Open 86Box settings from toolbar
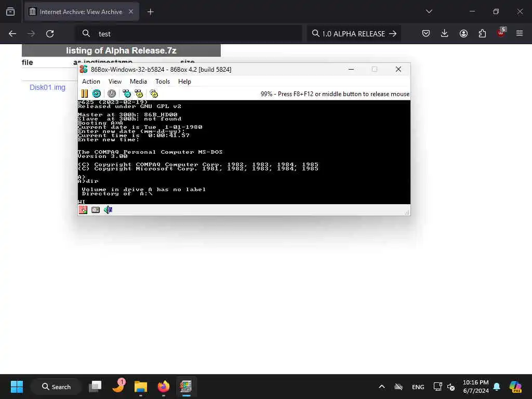Viewport: 532px width, 399px height. pyautogui.click(x=154, y=94)
